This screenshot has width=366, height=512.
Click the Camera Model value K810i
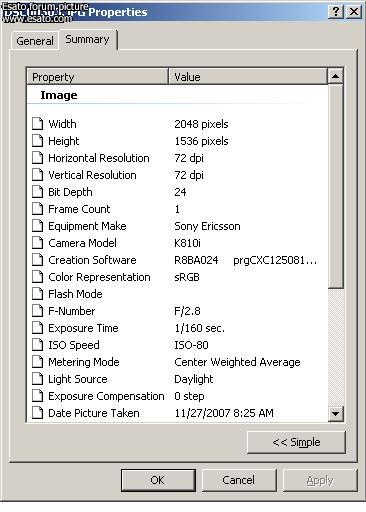click(187, 243)
